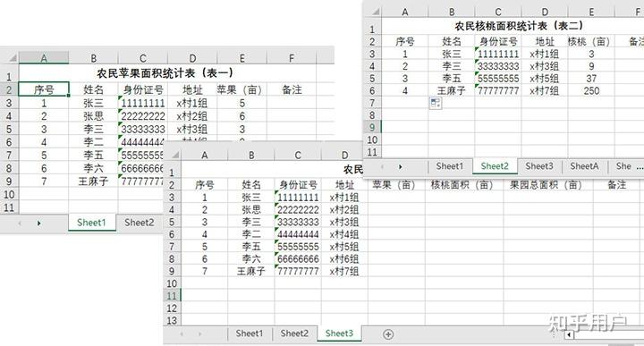The width and height of the screenshot is (644, 346).
Task: Select row 9 header in table two window
Action: pyautogui.click(x=372, y=127)
